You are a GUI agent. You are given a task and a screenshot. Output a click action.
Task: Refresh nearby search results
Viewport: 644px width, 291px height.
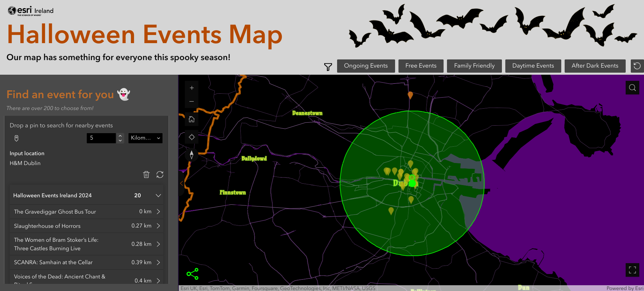(x=160, y=175)
